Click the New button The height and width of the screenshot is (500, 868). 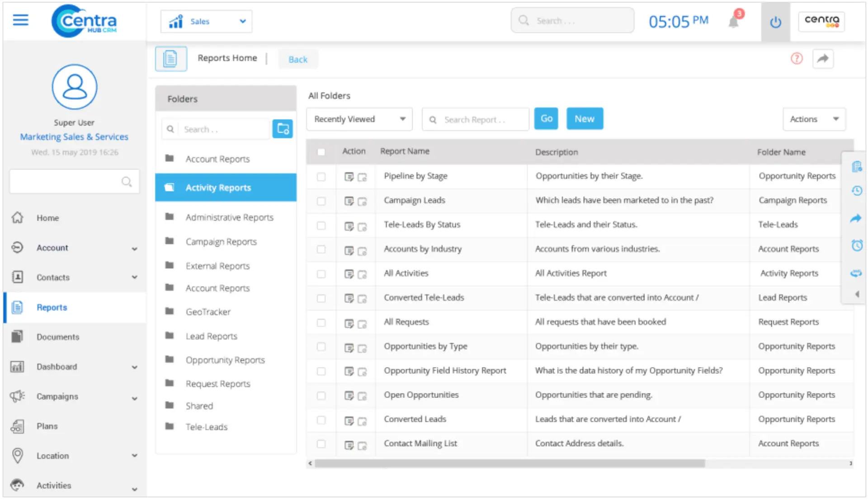585,118
